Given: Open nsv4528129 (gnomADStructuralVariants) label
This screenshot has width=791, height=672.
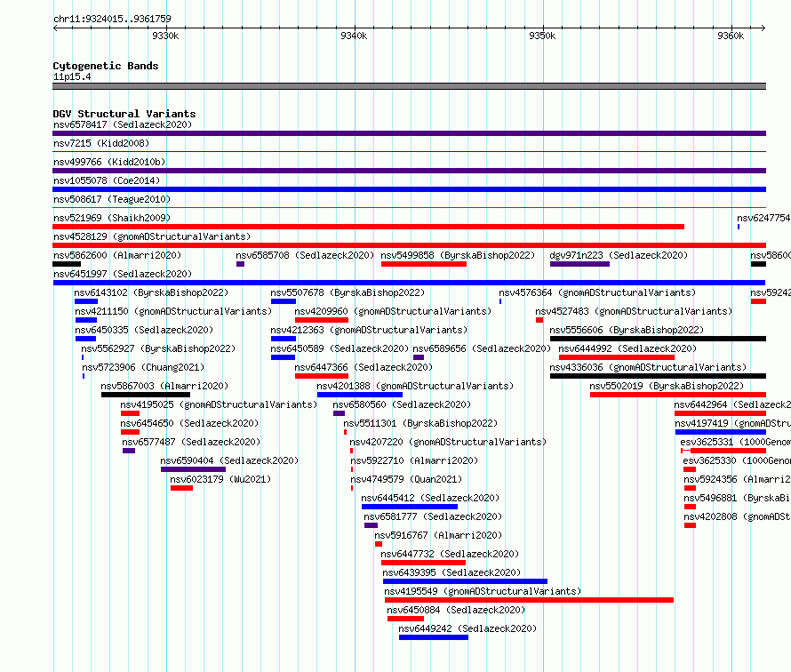Looking at the screenshot, I should pos(152,236).
